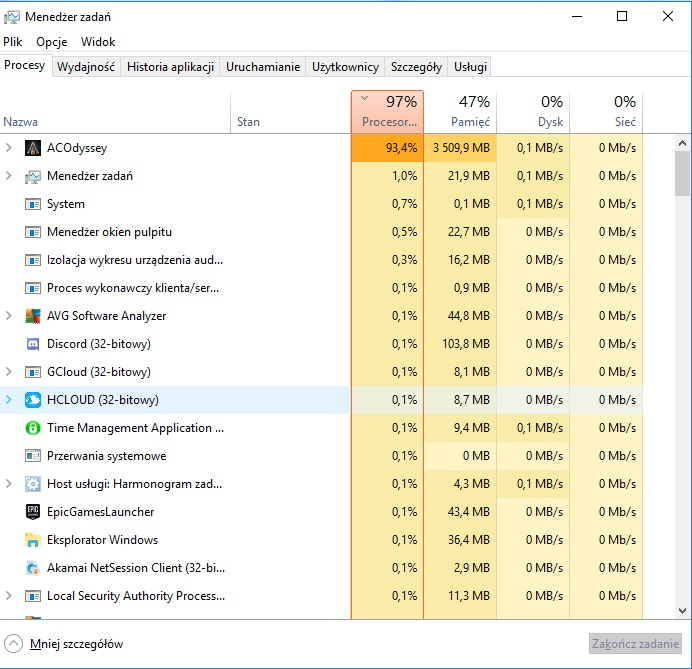Click the Mniej szczegółów circle arrow icon
Image resolution: width=692 pixels, height=669 pixels.
[x=13, y=643]
